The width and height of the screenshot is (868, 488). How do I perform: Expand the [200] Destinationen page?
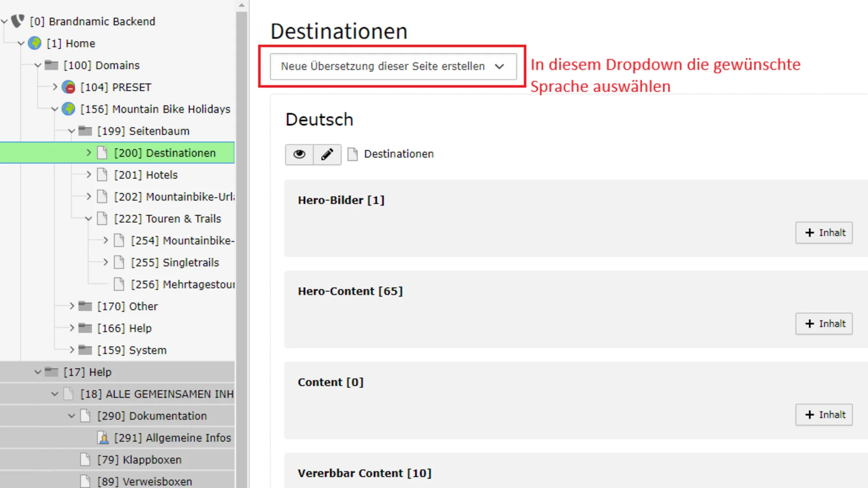(x=89, y=153)
